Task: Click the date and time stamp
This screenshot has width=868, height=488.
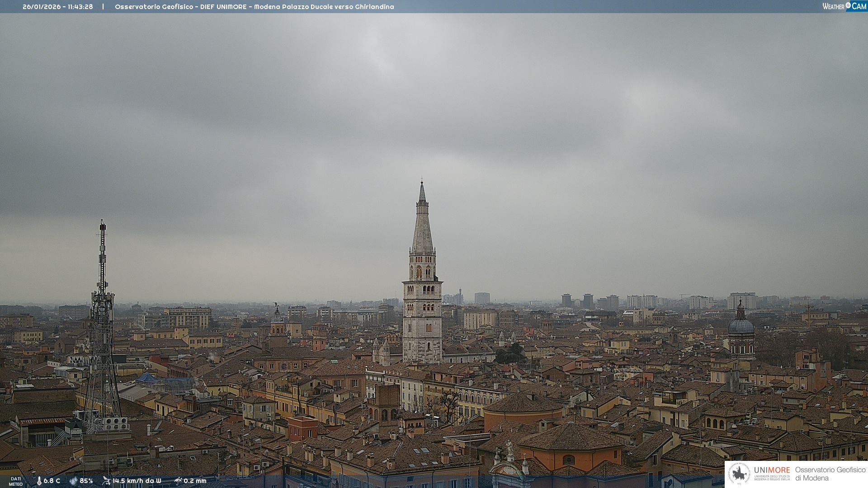Action: 57,7
